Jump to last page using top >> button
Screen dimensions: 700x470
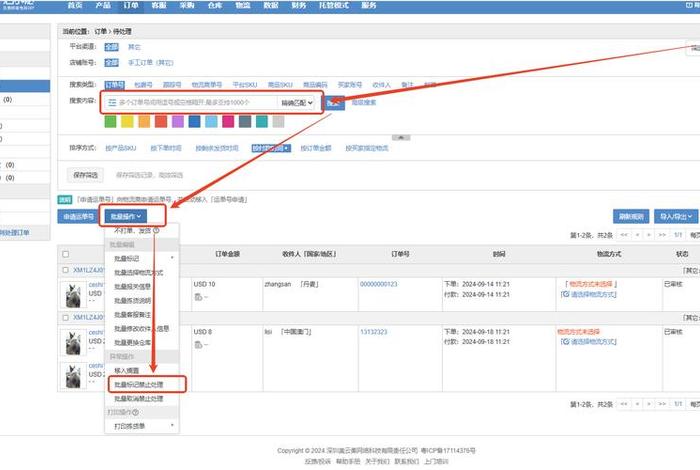661,235
